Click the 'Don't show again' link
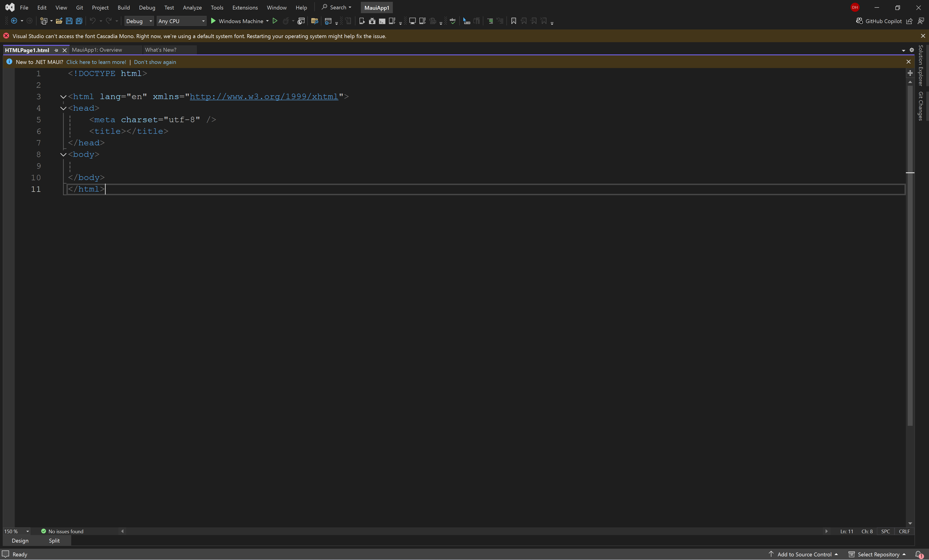Image resolution: width=929 pixels, height=560 pixels. (x=155, y=62)
